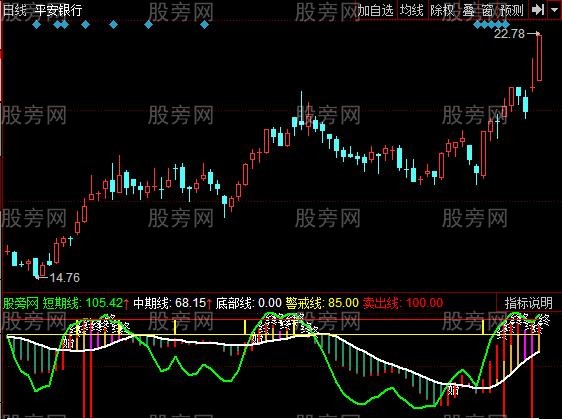Open the small triangle dropdown in top toolbar

[x=554, y=10]
